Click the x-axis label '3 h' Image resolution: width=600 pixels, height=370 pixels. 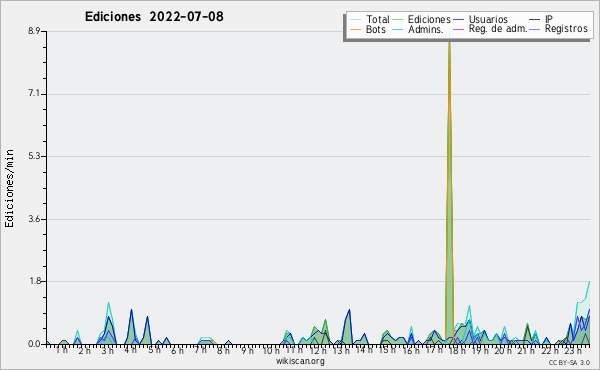point(108,350)
